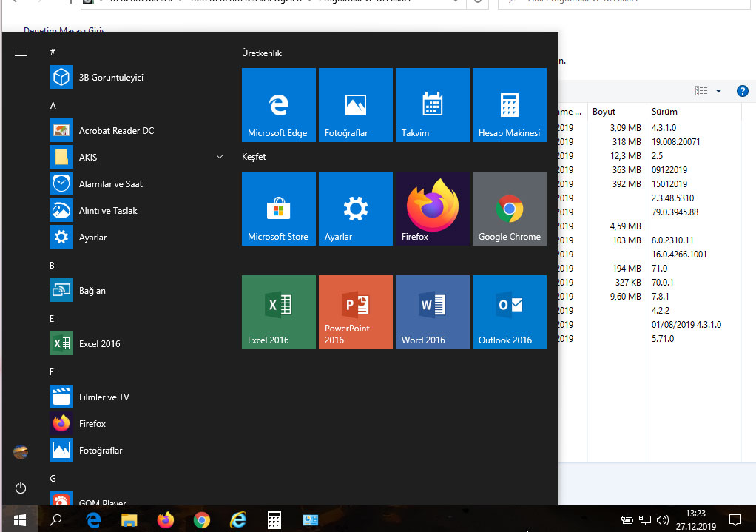The height and width of the screenshot is (532, 756).
Task: Jump to letter B section header
Action: pos(52,266)
